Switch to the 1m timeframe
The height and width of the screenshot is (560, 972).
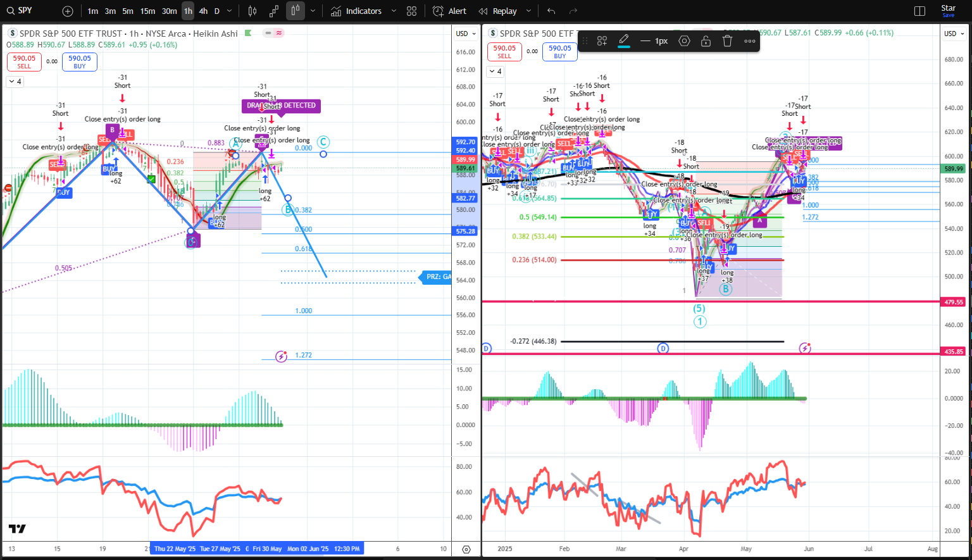coord(93,11)
